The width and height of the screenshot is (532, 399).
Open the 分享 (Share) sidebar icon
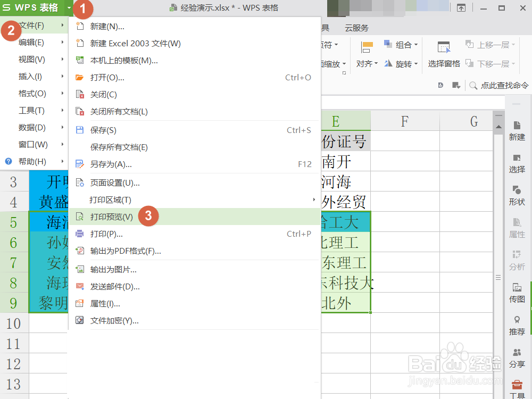pyautogui.click(x=517, y=358)
